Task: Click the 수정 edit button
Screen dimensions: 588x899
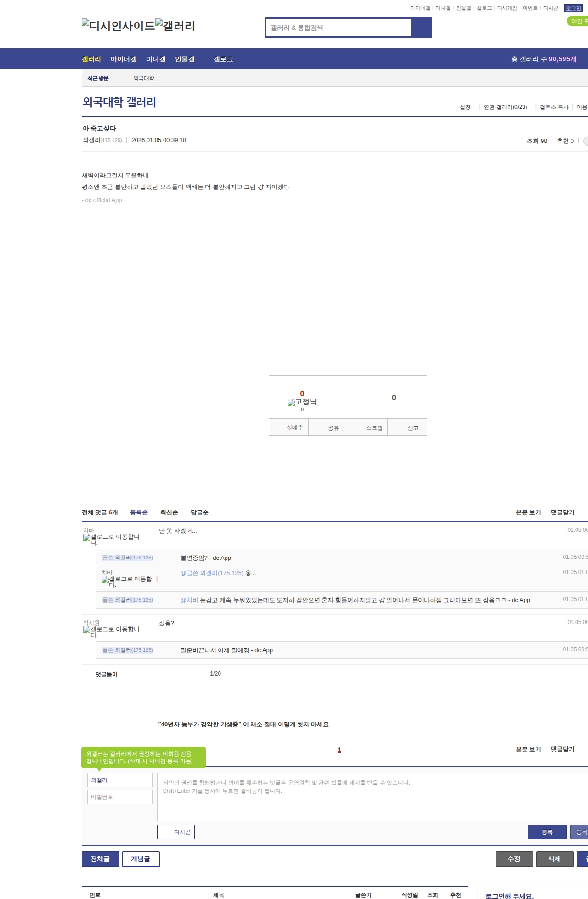Action: [x=514, y=859]
